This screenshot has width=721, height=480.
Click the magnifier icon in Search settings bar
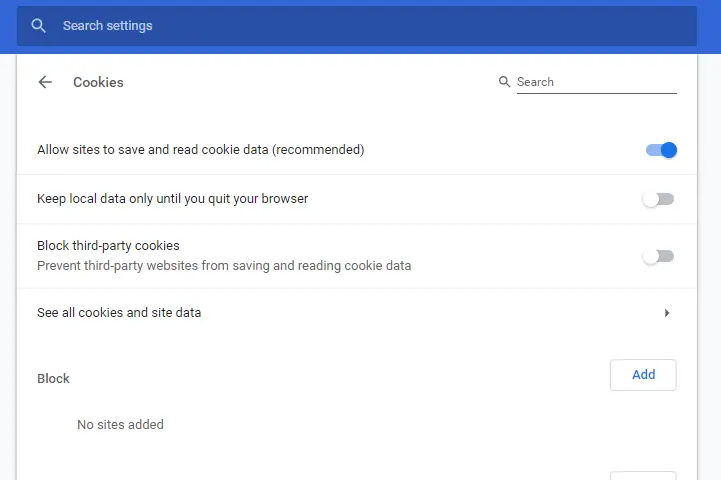coord(38,26)
